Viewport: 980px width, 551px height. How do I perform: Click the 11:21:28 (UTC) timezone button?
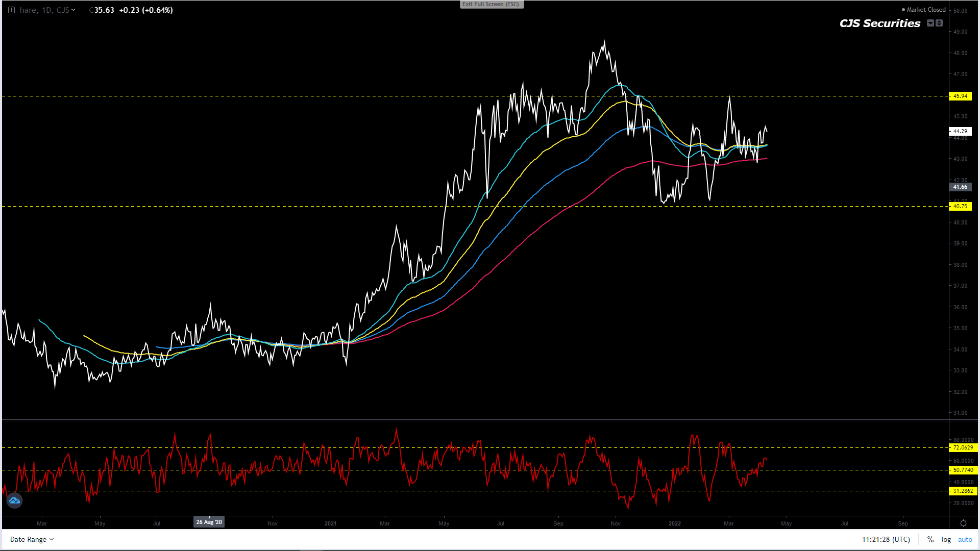click(x=886, y=539)
